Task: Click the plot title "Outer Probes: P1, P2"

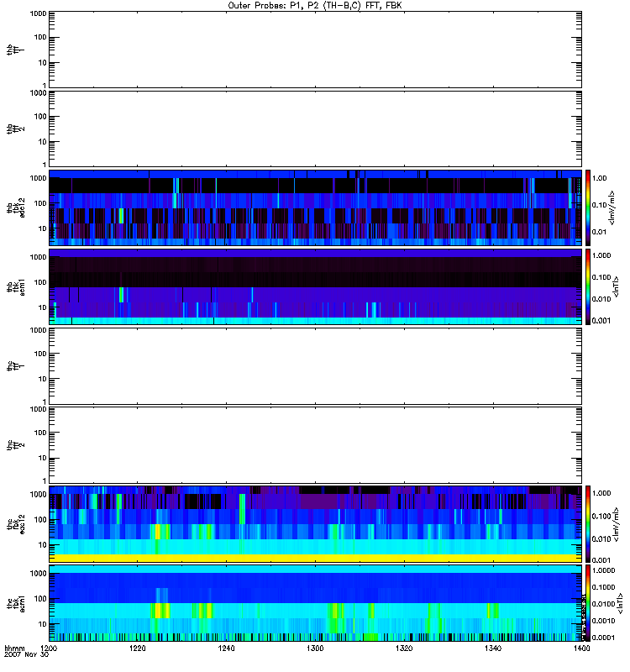Action: 315,5
